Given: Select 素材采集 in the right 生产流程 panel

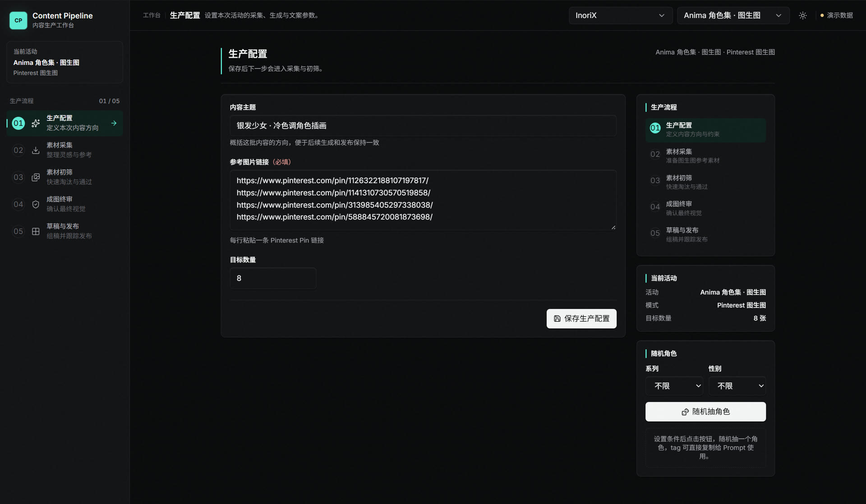Looking at the screenshot, I should tap(705, 156).
